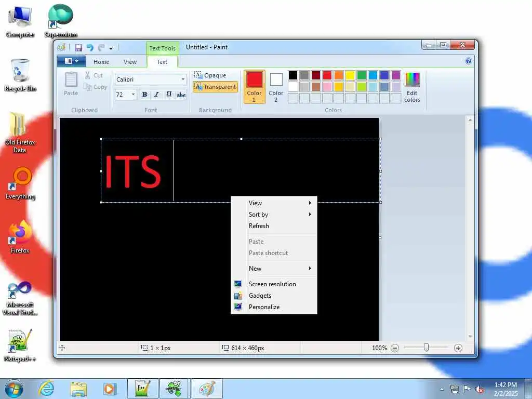Select Firefox desktop shortcut
This screenshot has width=532, height=399.
(20, 237)
